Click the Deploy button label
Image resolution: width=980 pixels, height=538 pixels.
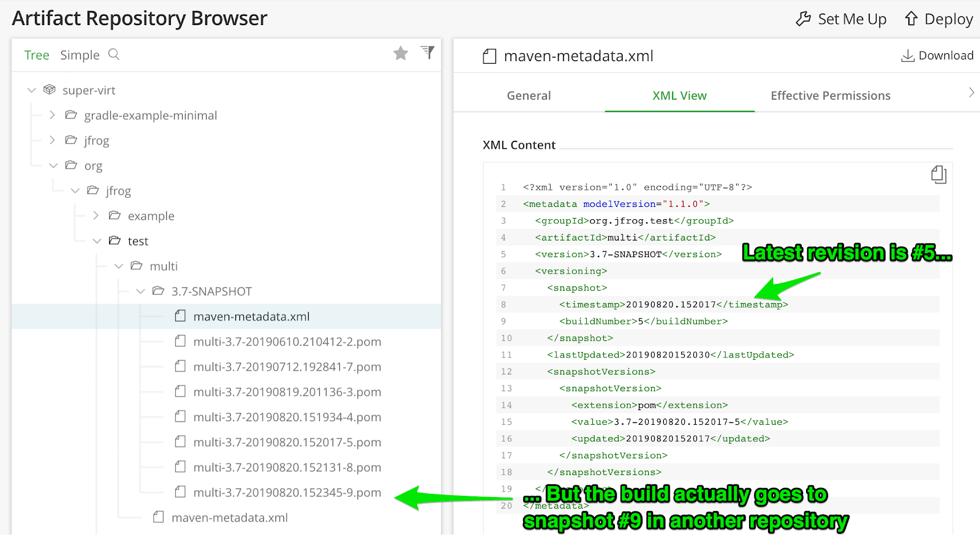pyautogui.click(x=949, y=20)
